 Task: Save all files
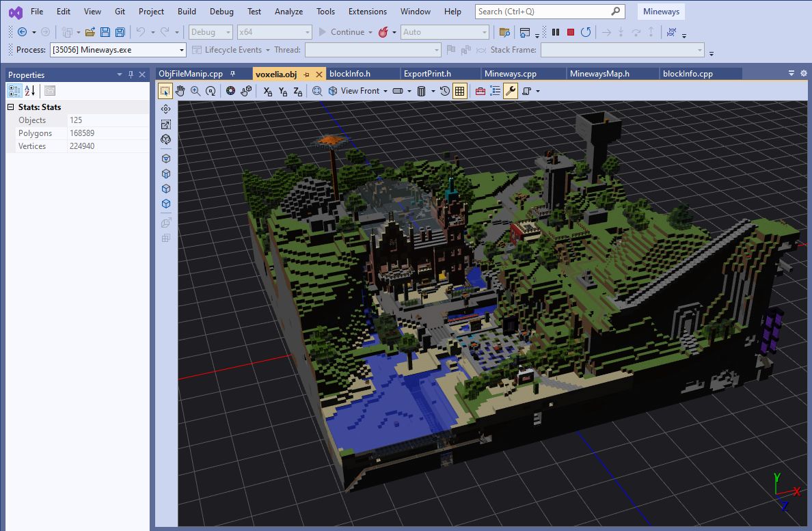pyautogui.click(x=120, y=32)
